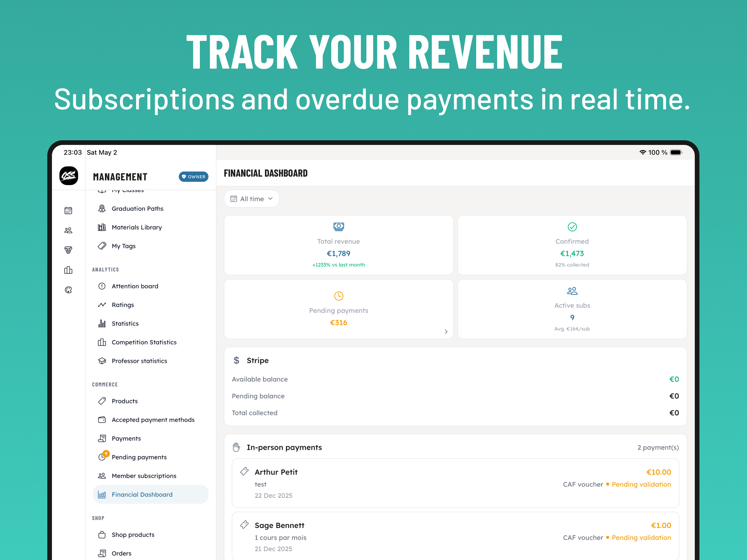The width and height of the screenshot is (747, 560).
Task: Click the Competition Statistics podium icon
Action: pyautogui.click(x=102, y=342)
